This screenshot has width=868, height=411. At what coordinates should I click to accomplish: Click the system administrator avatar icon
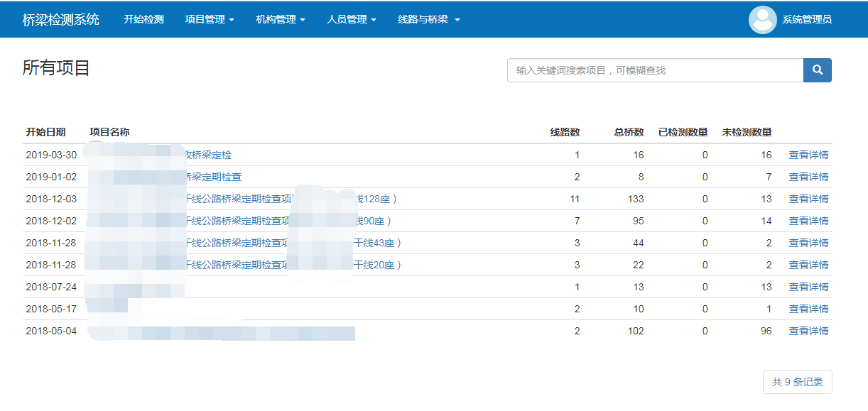tap(762, 20)
